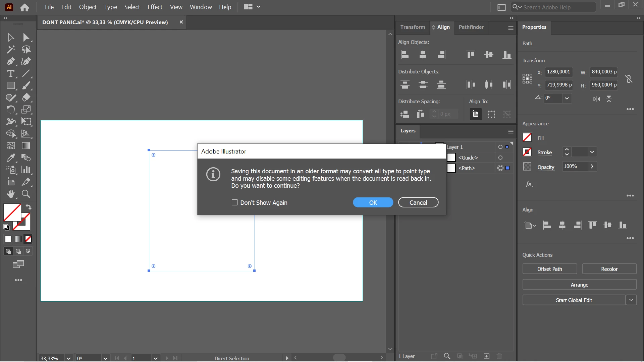The image size is (644, 362).
Task: Select the Magic Wand tool
Action: (10, 50)
